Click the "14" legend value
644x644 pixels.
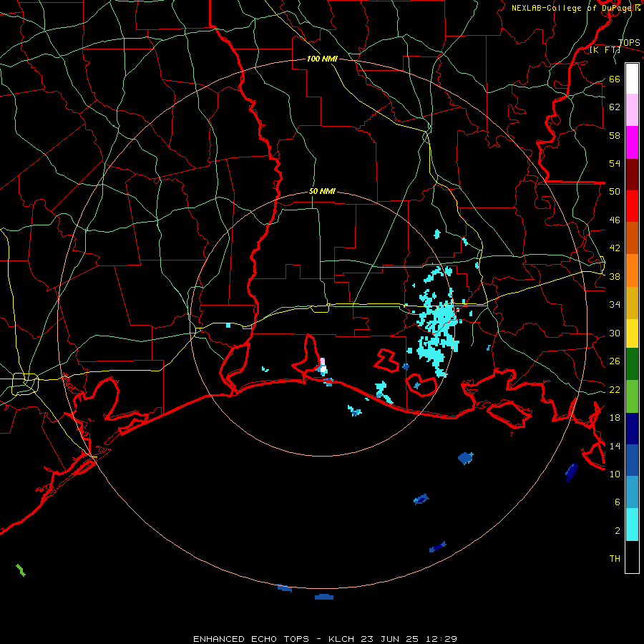(615, 446)
